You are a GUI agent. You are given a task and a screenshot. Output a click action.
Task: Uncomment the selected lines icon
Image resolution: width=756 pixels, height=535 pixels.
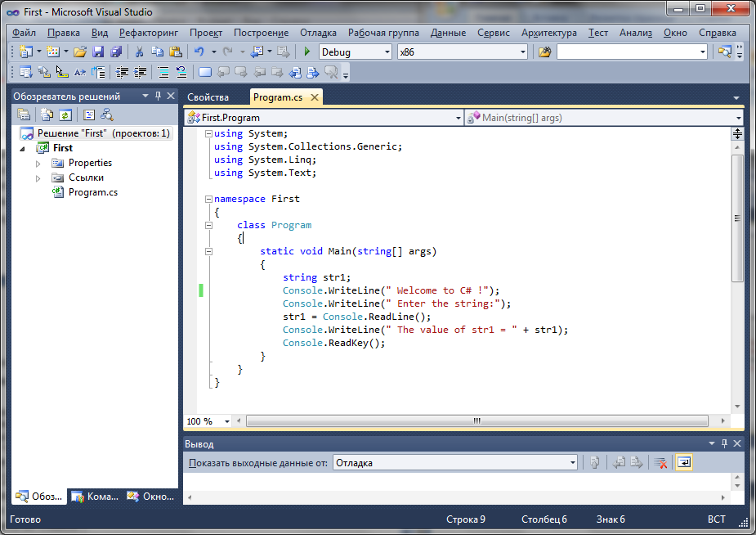[181, 72]
